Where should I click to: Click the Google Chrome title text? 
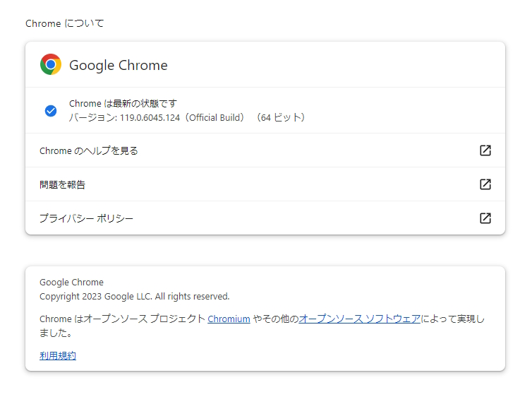pos(119,65)
